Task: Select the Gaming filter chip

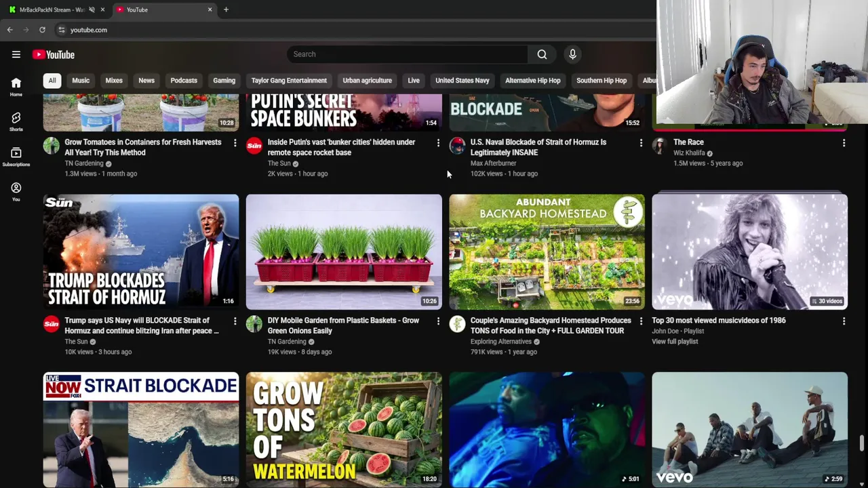Action: (x=224, y=81)
